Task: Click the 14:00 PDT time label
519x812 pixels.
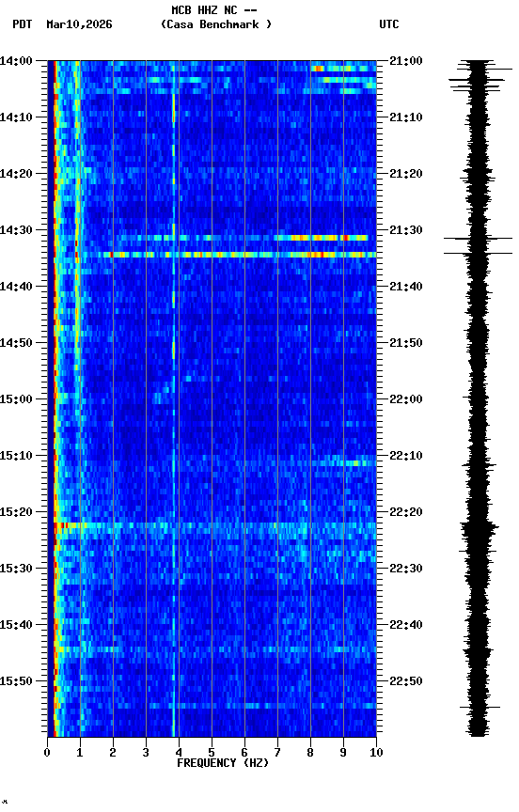Action: click(x=16, y=61)
